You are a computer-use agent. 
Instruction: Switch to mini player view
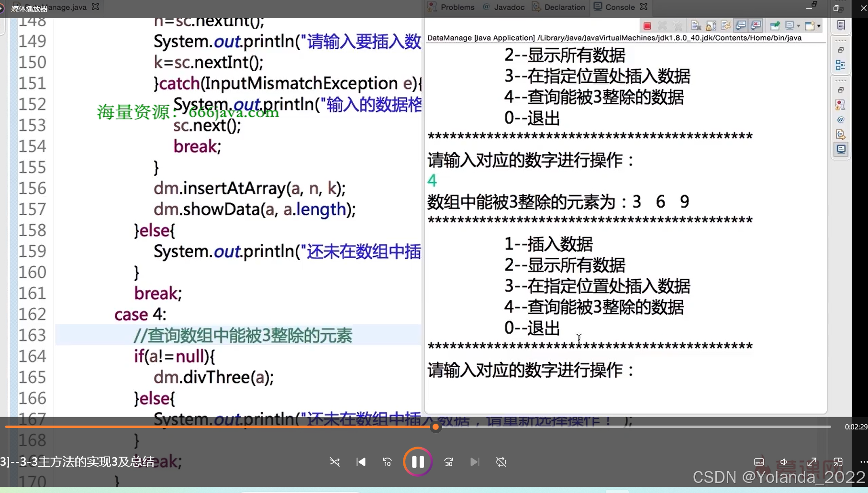(838, 462)
